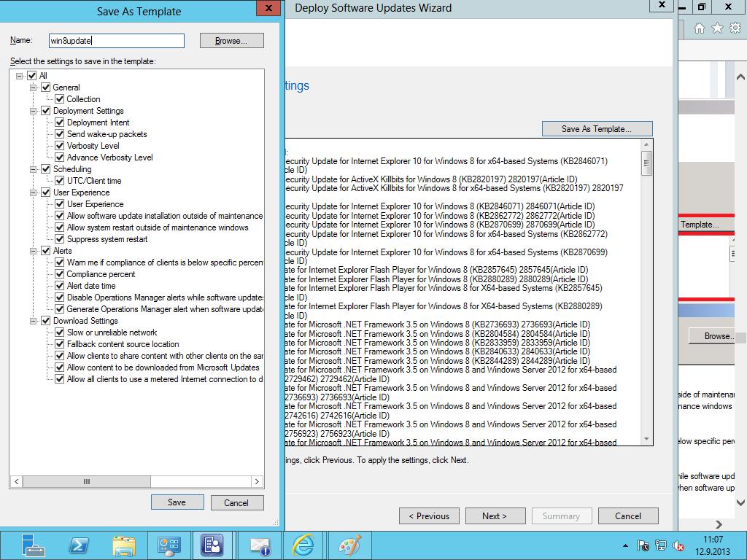This screenshot has height=560, width=747.
Task: Click the tree horizontal scrollbar thumb
Action: point(87,481)
